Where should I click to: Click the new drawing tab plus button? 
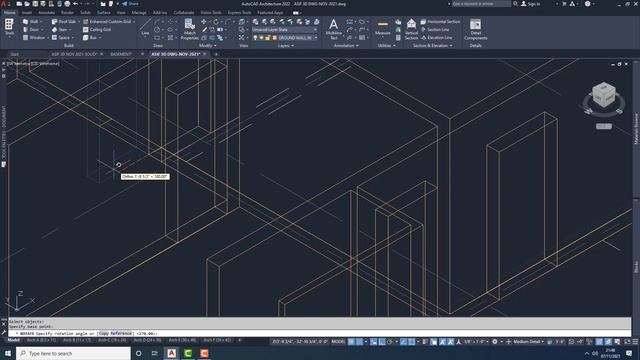coord(216,54)
